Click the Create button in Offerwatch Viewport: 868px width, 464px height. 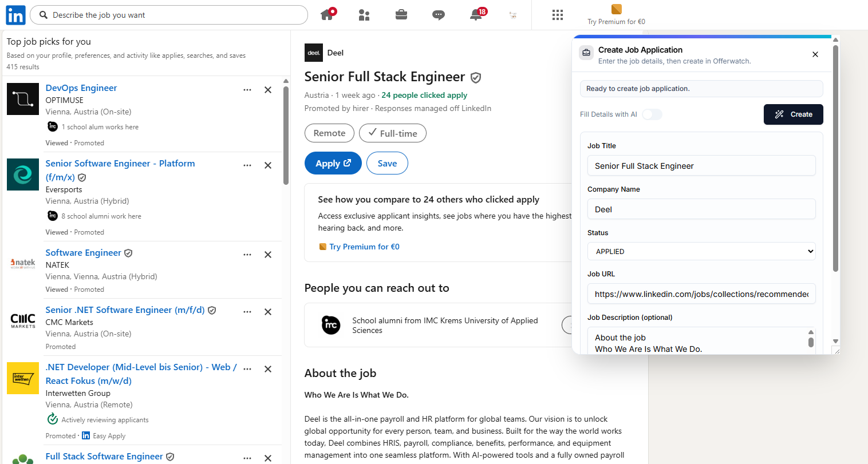point(794,114)
